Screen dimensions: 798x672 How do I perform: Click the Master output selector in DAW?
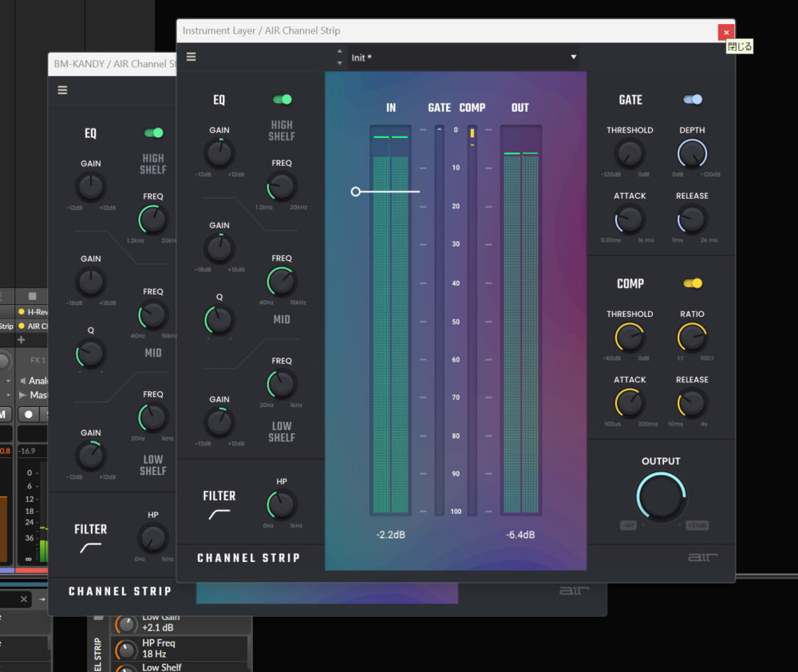tap(33, 395)
